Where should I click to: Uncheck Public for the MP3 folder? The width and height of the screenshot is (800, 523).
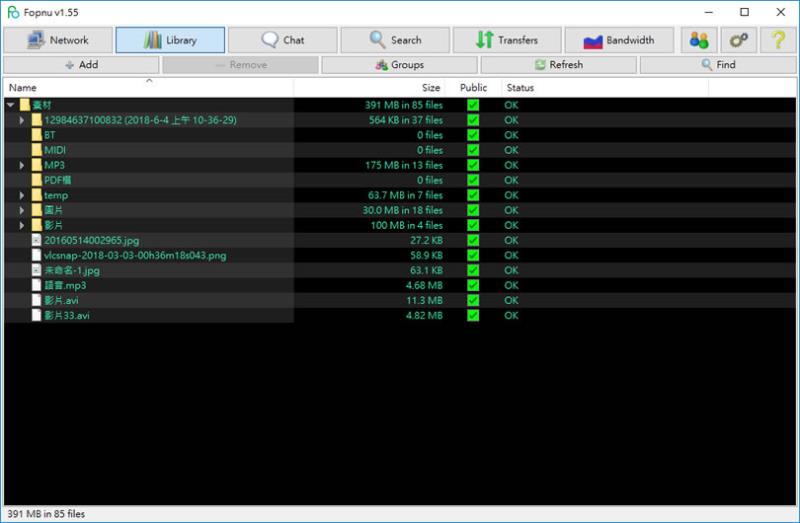(473, 165)
